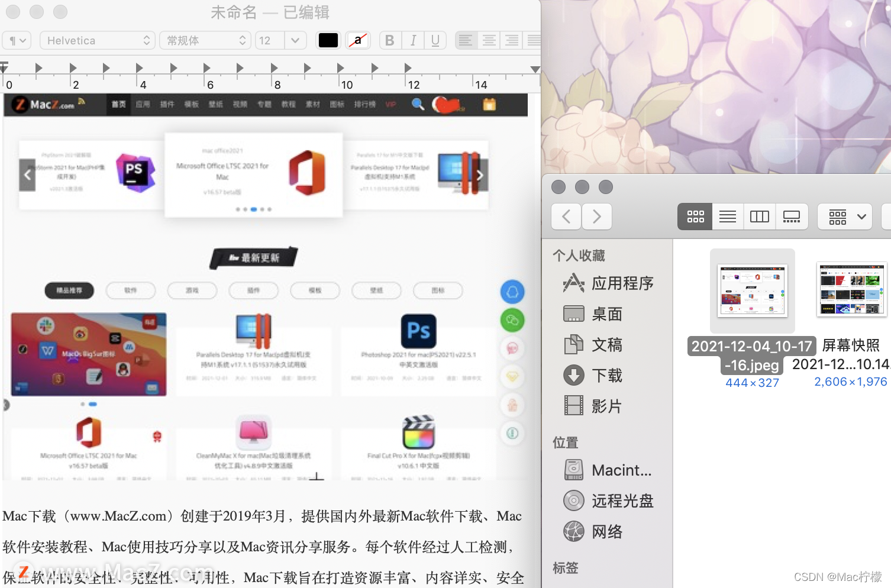891x588 pixels.
Task: Switch Finder to gallery view
Action: tap(792, 217)
